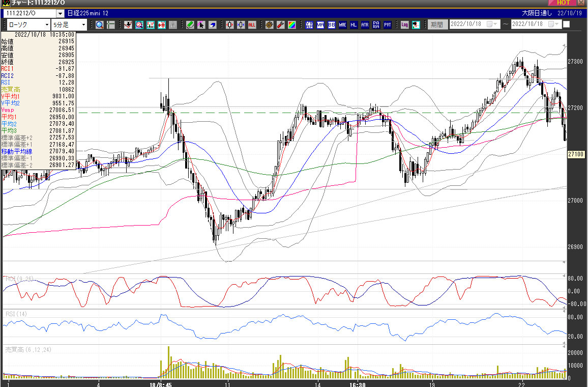The width and height of the screenshot is (588, 387).
Task: Toggle the crosshair cursor lines icon
Action: coord(110,25)
